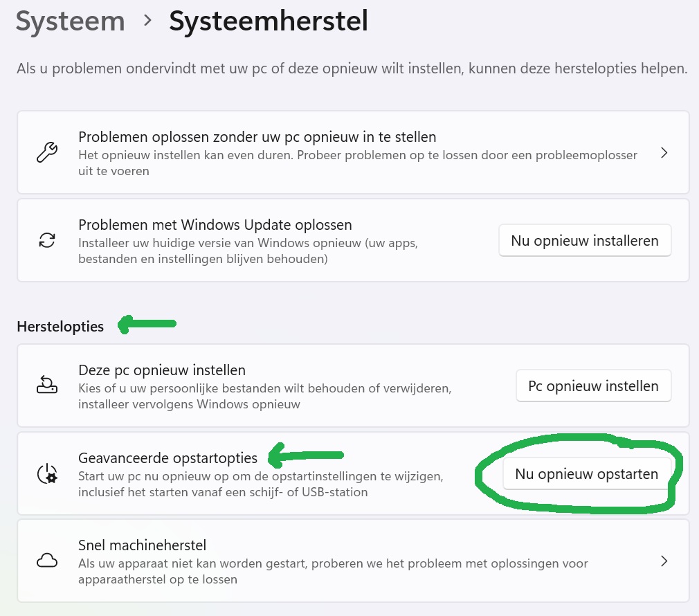The image size is (699, 616).
Task: Select the Problemen met Windows Update oplossen title
Action: tap(215, 225)
